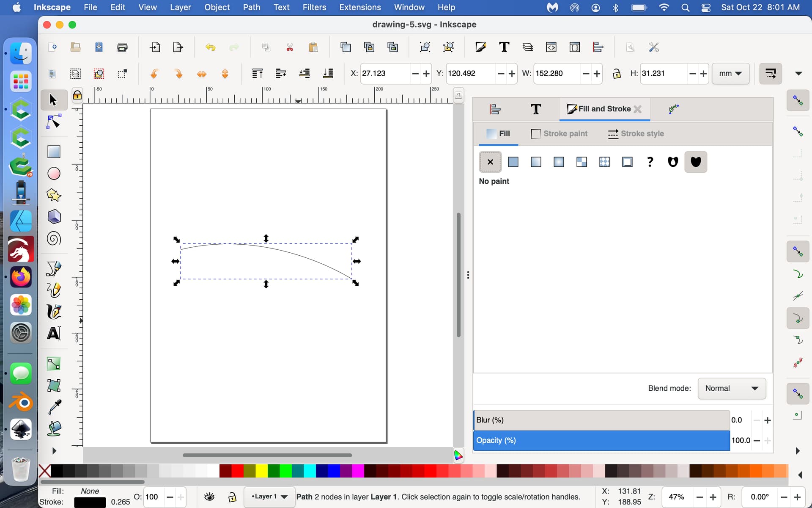Viewport: 812px width, 508px height.
Task: Increase the X position value
Action: coord(426,74)
